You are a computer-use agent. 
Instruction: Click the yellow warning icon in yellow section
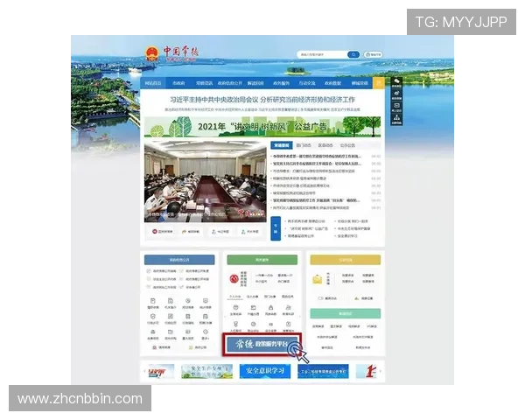(357, 298)
